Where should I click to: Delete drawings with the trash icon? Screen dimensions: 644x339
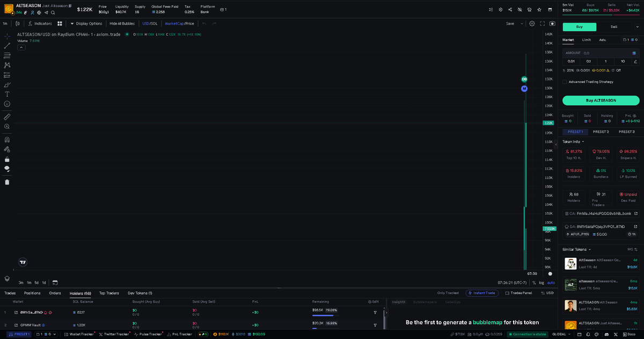tap(7, 182)
